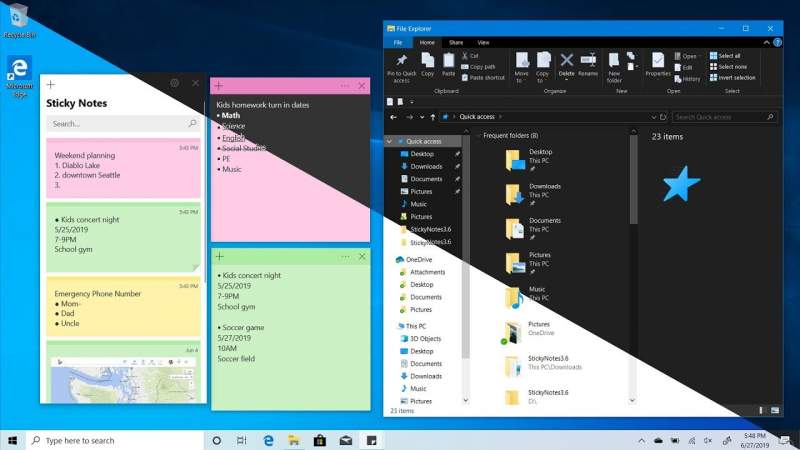Click Paste shortcut in the ribbon
This screenshot has height=450, width=800.
tap(483, 78)
